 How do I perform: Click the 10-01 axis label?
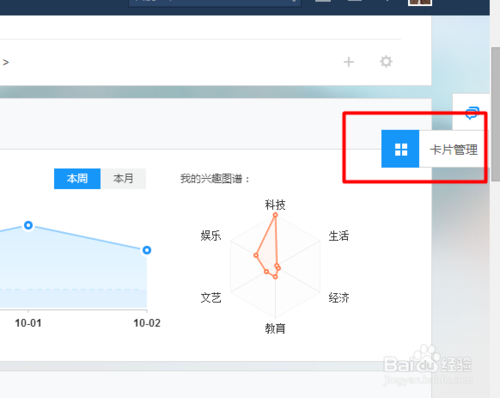(x=28, y=323)
